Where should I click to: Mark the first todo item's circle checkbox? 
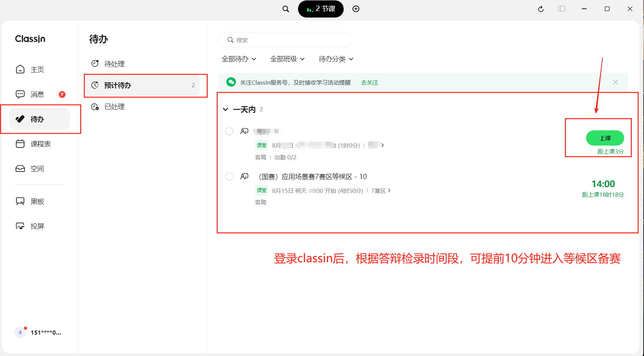coord(229,131)
